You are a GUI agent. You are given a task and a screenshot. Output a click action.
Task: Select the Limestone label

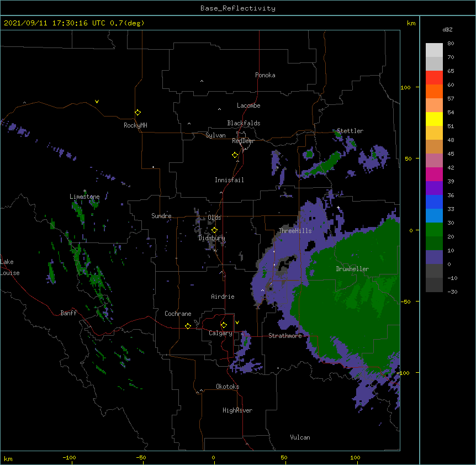point(84,197)
